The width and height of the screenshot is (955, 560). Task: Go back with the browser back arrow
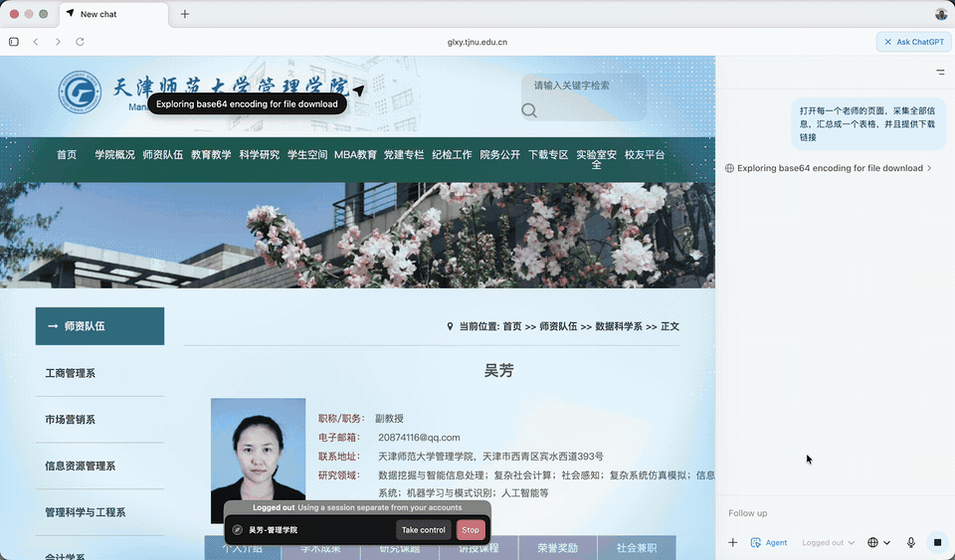36,42
